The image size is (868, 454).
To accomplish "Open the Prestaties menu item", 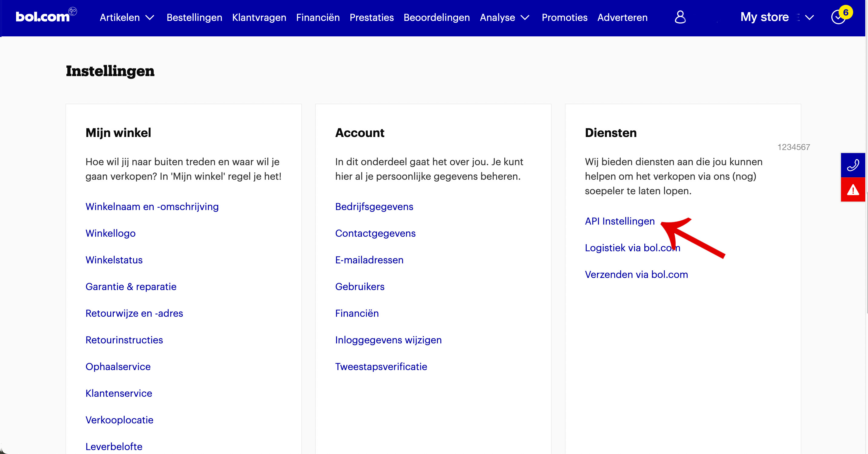I will click(371, 18).
